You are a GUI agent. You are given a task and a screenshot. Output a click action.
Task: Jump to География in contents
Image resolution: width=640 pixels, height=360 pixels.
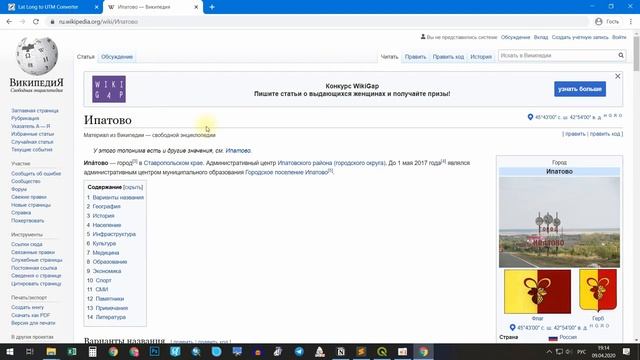click(x=106, y=207)
